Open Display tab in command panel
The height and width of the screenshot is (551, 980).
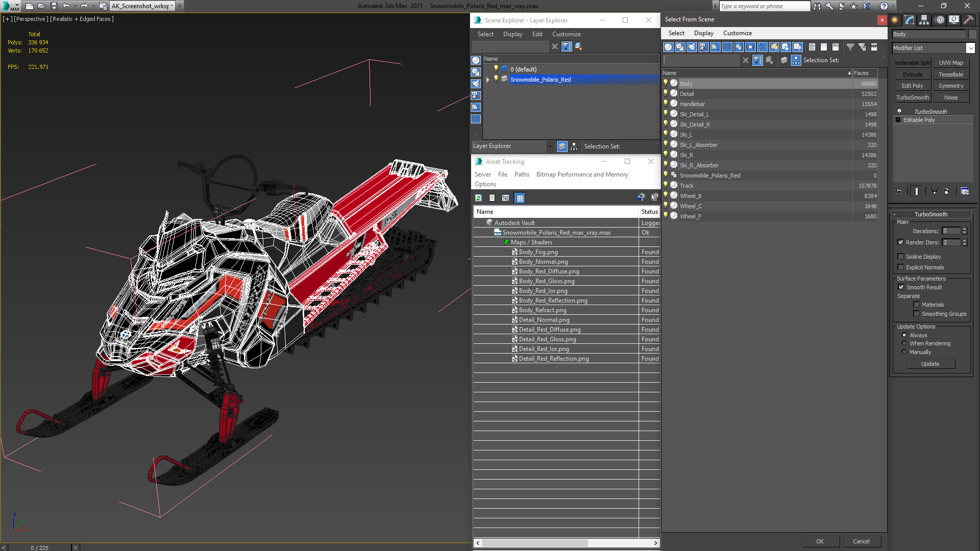coord(954,20)
